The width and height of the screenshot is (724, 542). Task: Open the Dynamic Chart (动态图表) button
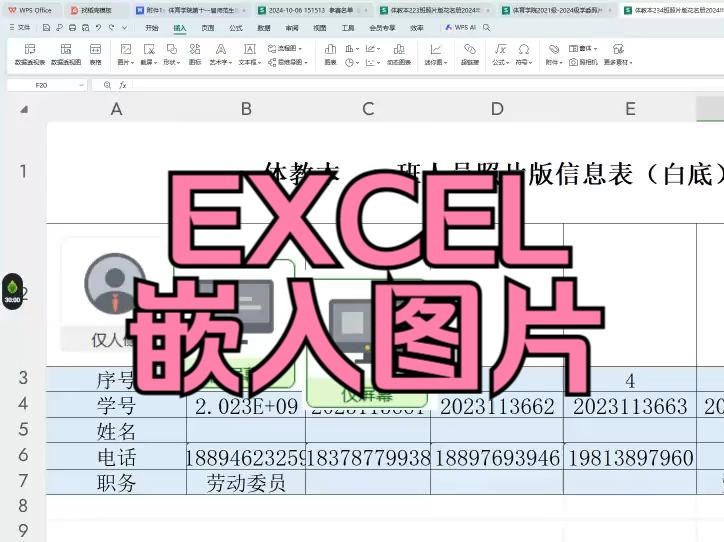[x=399, y=54]
